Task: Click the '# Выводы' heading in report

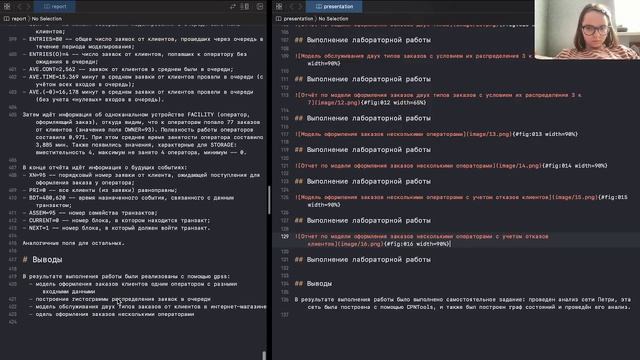Action: (43, 260)
